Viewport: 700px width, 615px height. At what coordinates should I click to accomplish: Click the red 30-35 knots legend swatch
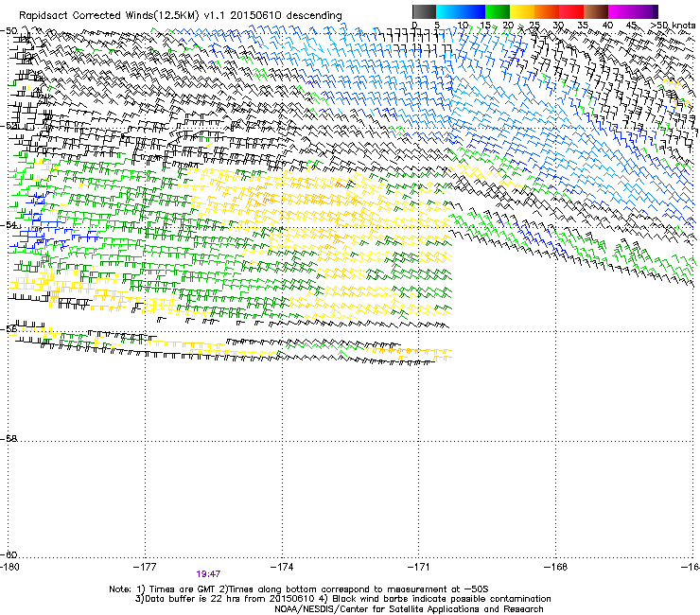click(571, 11)
